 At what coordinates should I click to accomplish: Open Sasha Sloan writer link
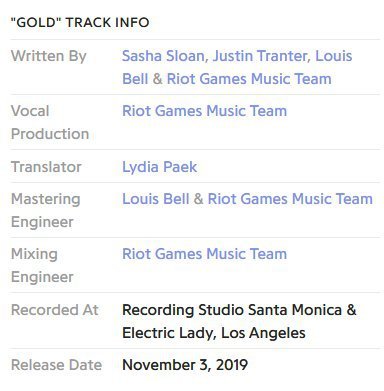click(x=163, y=56)
